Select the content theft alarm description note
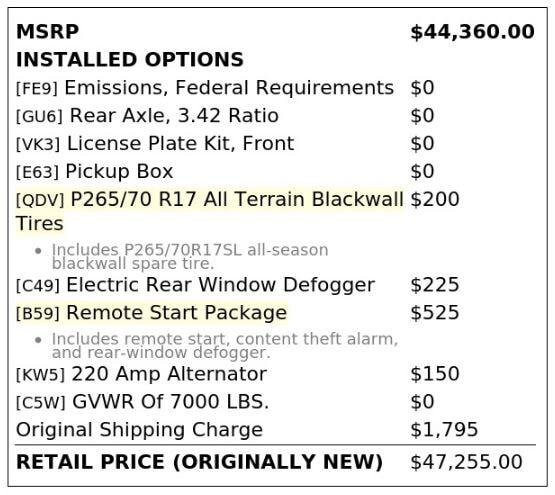Screen dimensions: 555x495 [225, 346]
